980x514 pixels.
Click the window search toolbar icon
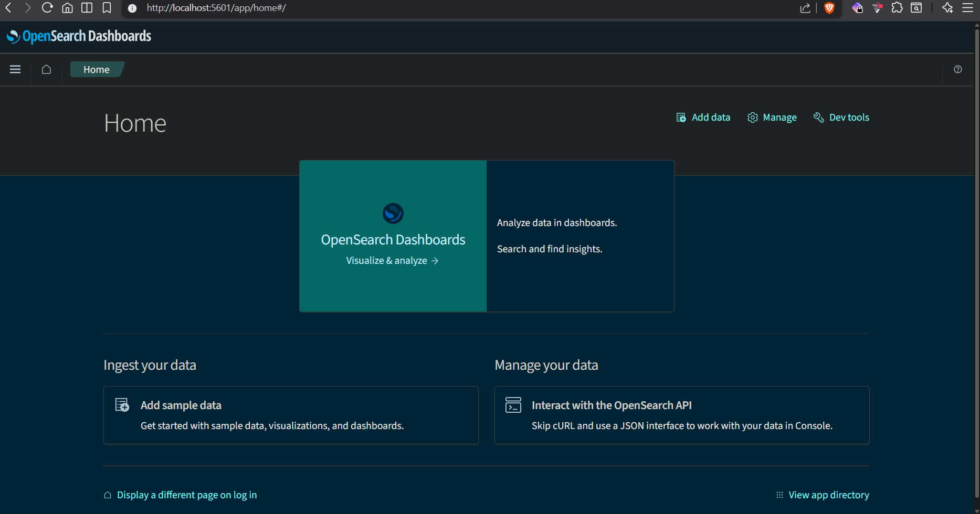(916, 8)
